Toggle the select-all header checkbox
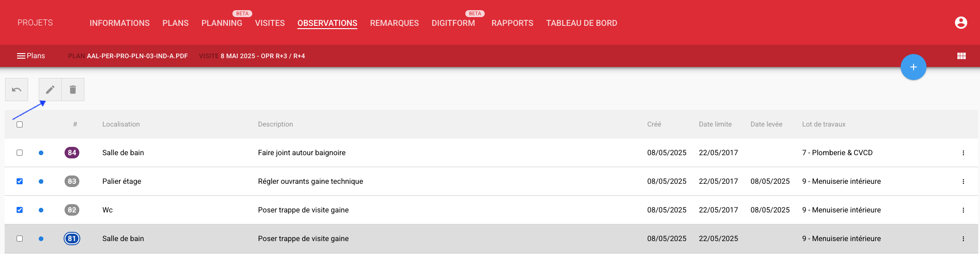Image resolution: width=980 pixels, height=254 pixels. 19,124
